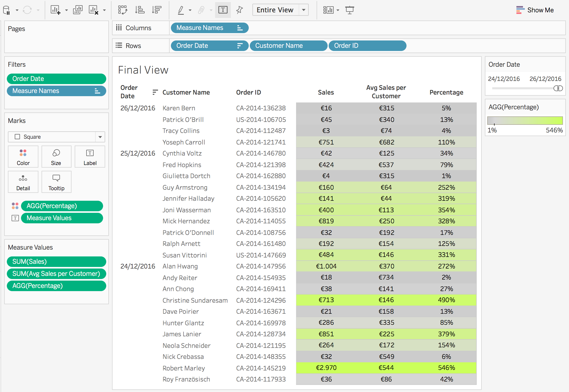Click the Swap Rows and Columns icon

pyautogui.click(x=123, y=10)
